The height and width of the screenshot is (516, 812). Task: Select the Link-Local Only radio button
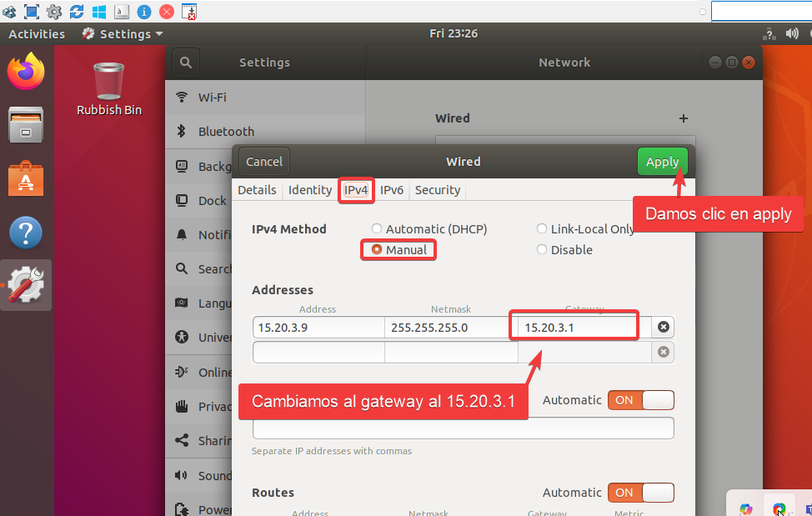(x=544, y=228)
